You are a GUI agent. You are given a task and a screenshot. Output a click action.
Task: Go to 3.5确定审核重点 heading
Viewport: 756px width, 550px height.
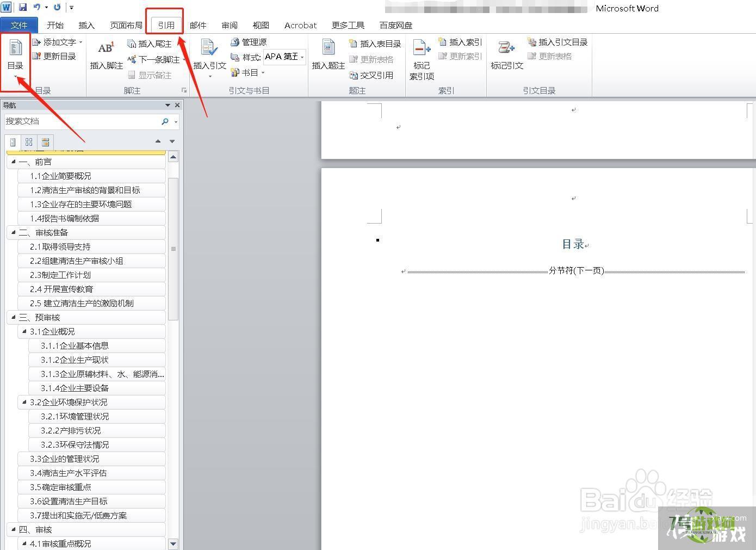tap(91, 487)
